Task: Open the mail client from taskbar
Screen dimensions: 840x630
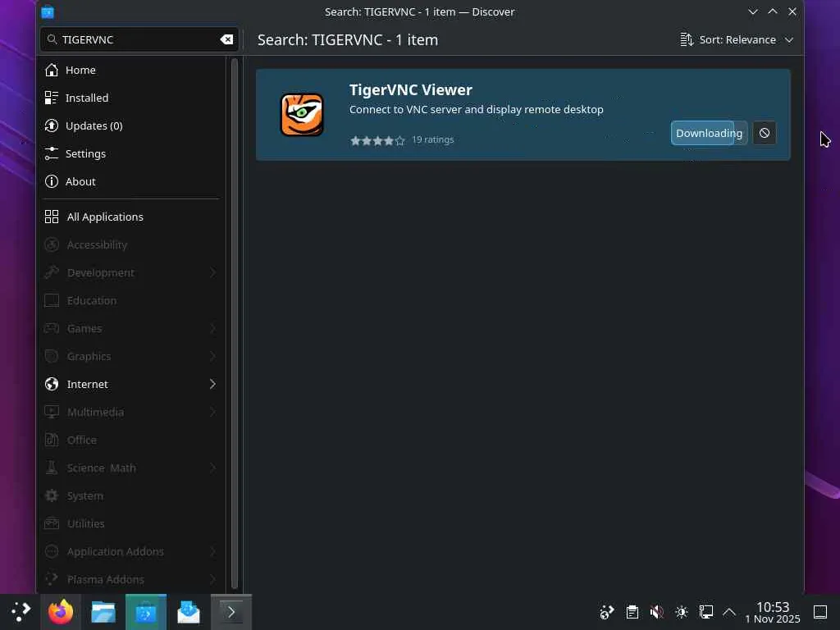Action: tap(189, 612)
